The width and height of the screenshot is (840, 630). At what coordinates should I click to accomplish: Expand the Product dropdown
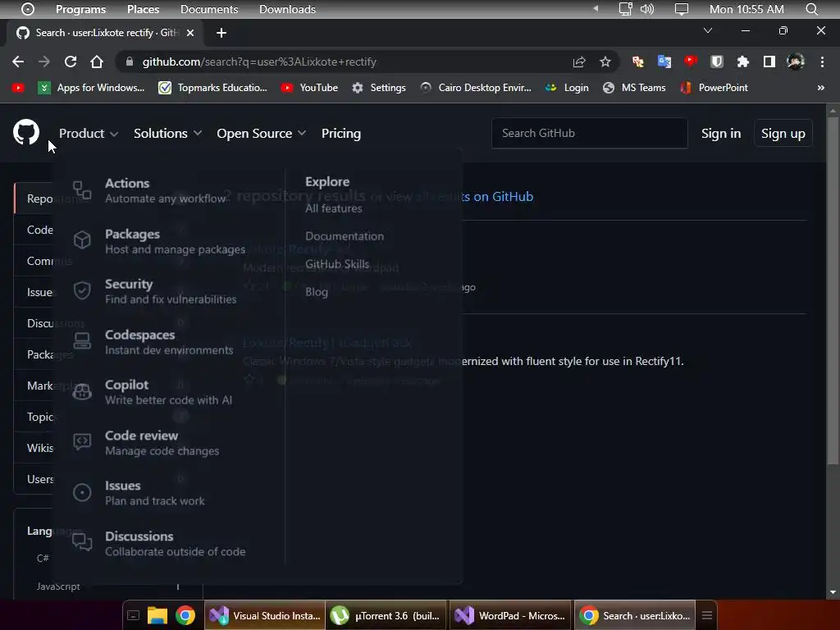89,134
